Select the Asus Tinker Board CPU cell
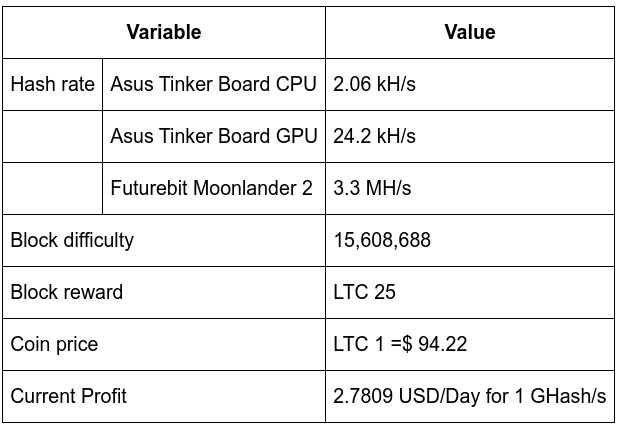618x433 pixels. tap(214, 84)
